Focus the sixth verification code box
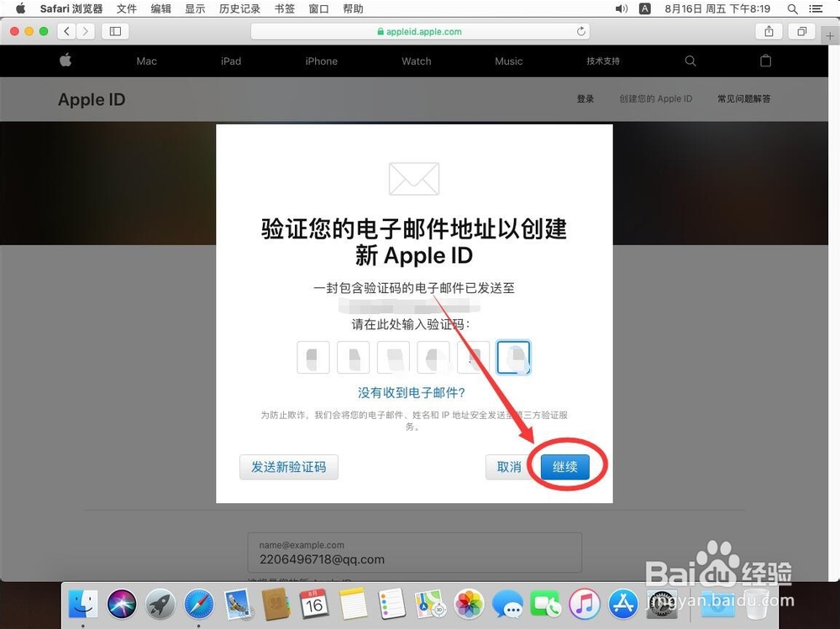Image resolution: width=840 pixels, height=629 pixels. pos(514,358)
